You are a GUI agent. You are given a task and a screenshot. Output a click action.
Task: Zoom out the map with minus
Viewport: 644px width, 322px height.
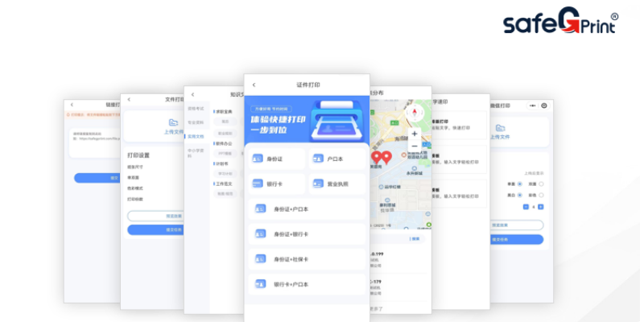414,147
